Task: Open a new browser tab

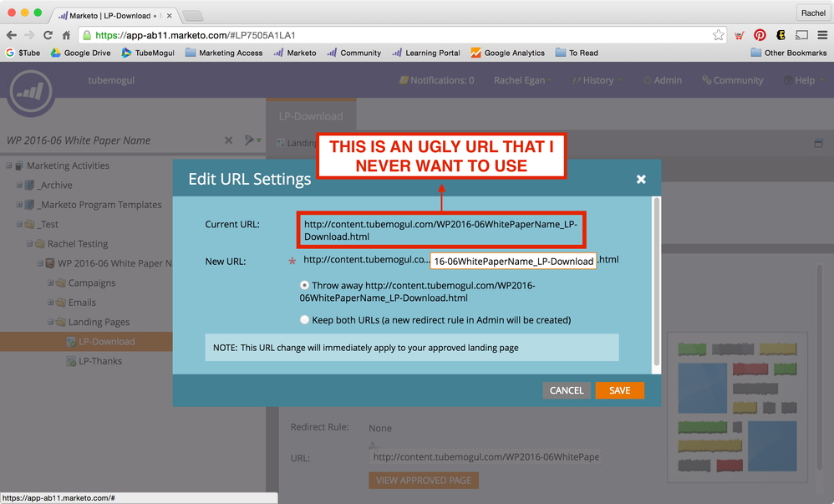Action: 192,16
